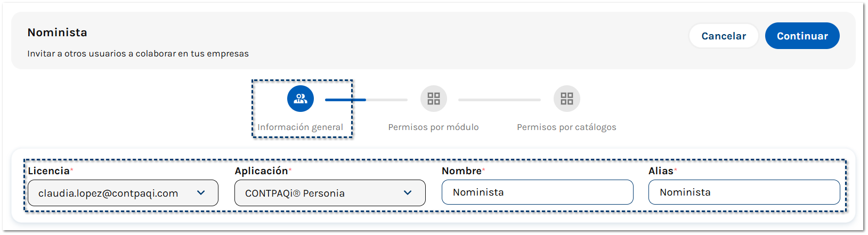The width and height of the screenshot is (868, 235).
Task: Click the Nominista page heading
Action: (57, 33)
